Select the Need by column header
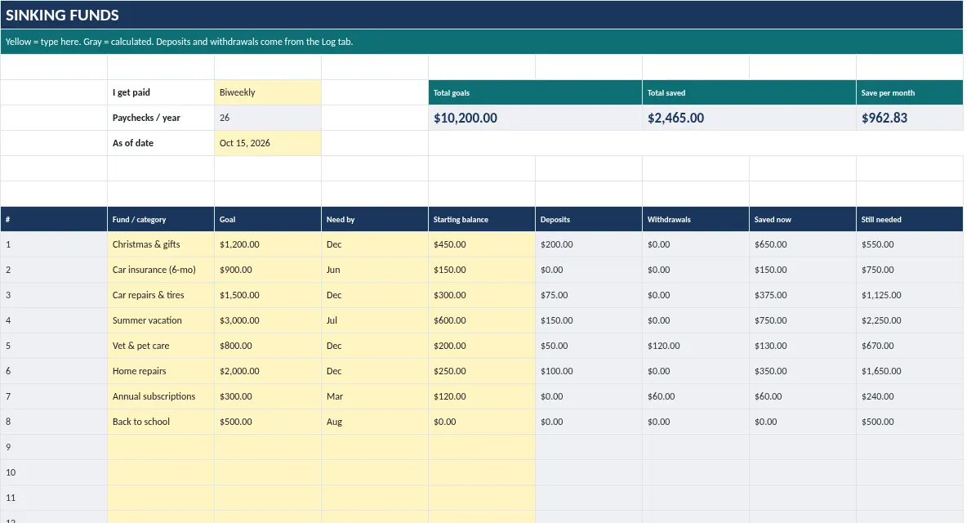This screenshot has height=523, width=980. pos(375,219)
